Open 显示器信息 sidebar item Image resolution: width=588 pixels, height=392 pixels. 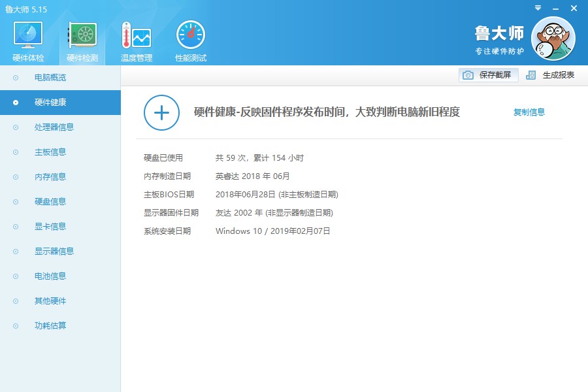click(x=54, y=252)
